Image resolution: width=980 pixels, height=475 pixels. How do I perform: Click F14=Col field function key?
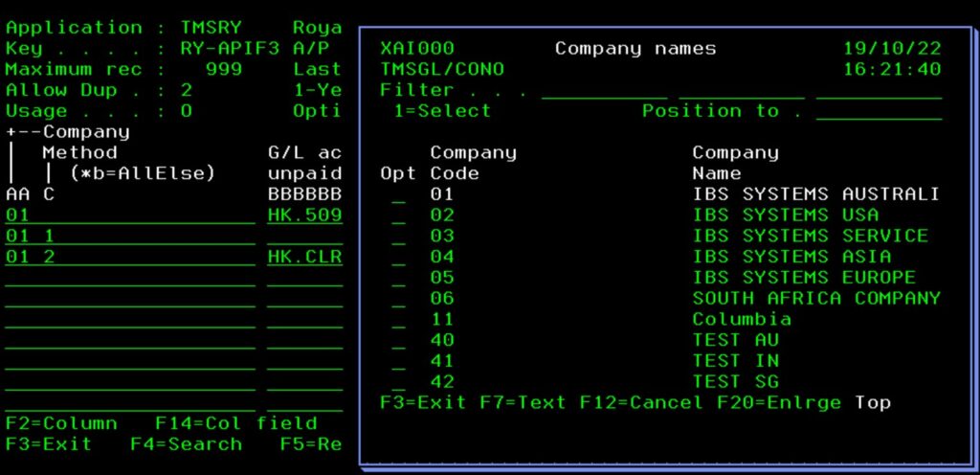coord(235,423)
